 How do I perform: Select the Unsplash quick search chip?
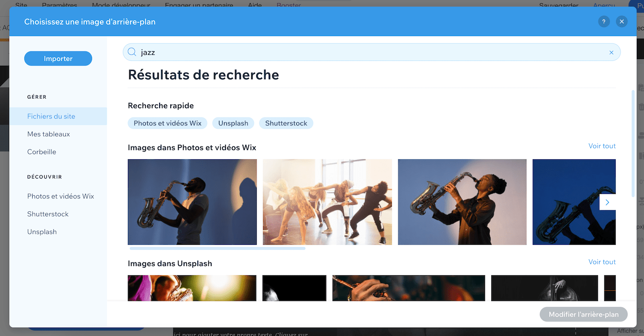[233, 123]
